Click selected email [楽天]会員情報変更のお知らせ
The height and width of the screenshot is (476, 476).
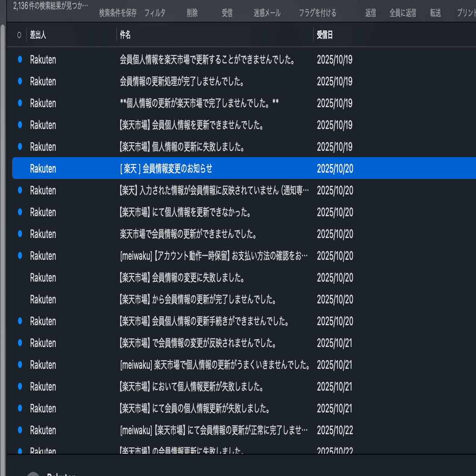tap(244, 168)
